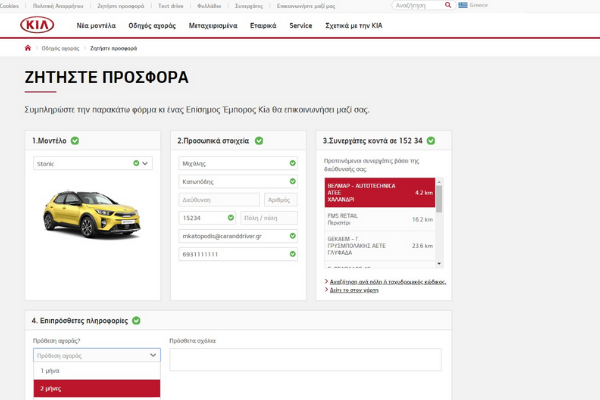Select ΒΕΛΜΑΡ - AUTOTECHNICA dealer entry
Screen dimensions: 600x400
pyautogui.click(x=380, y=193)
